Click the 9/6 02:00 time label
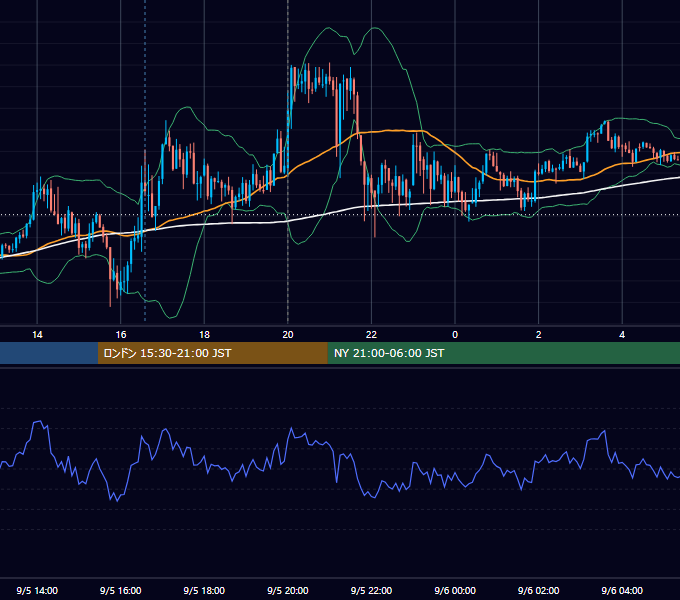 click(539, 590)
